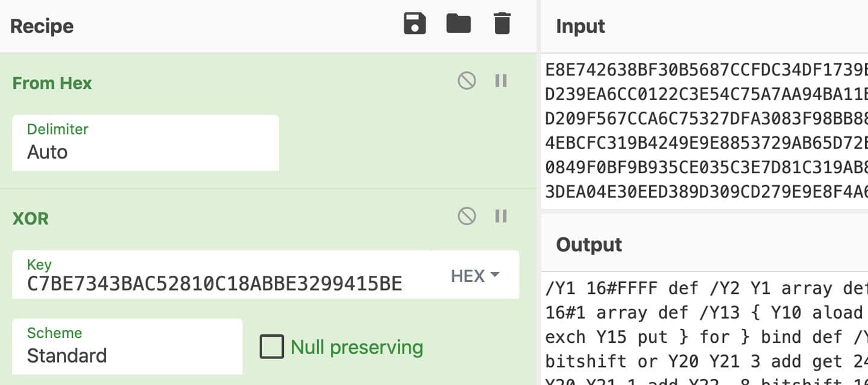Click the Output panel header
Image resolution: width=868 pixels, height=385 pixels.
pyautogui.click(x=588, y=245)
